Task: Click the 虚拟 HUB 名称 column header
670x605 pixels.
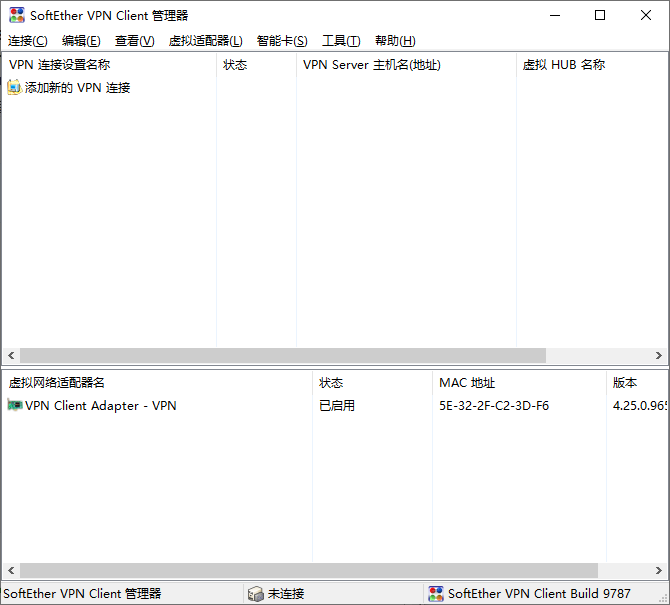Action: pyautogui.click(x=564, y=65)
